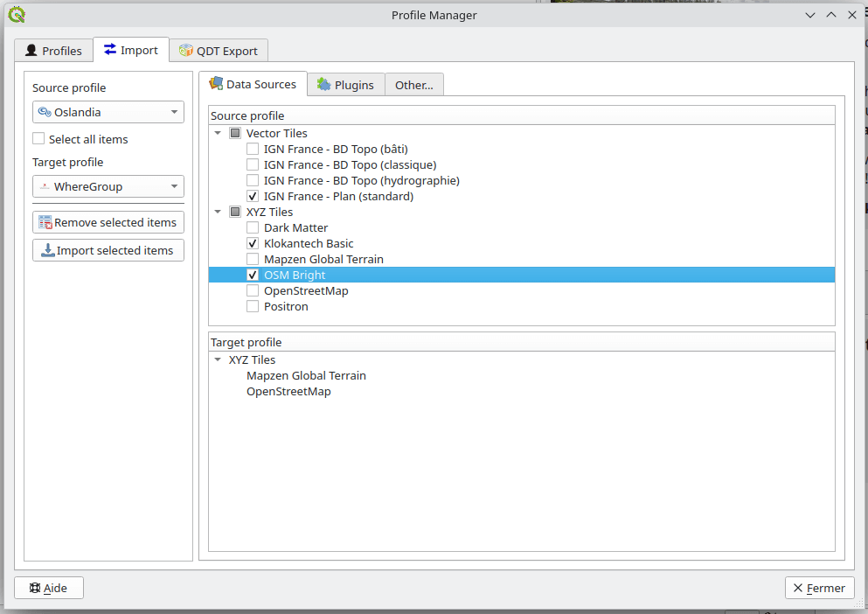868x614 pixels.
Task: Uncheck the IGN France - Plan (standard) checkbox
Action: tap(253, 196)
